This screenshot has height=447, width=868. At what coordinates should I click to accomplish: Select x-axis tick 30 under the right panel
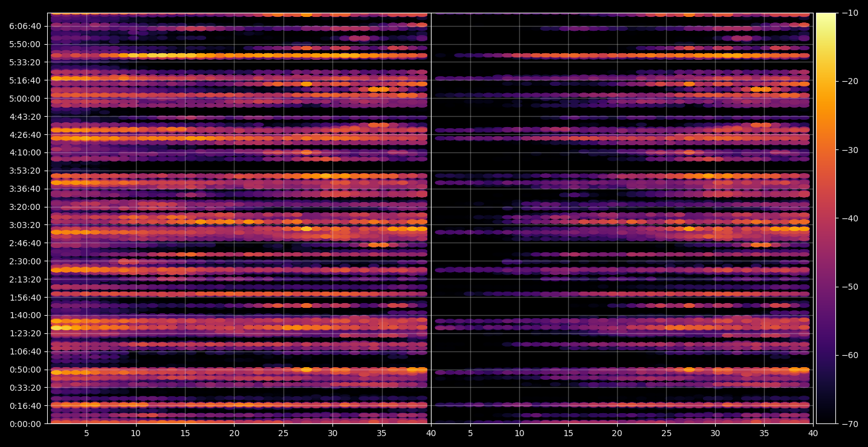(716, 434)
